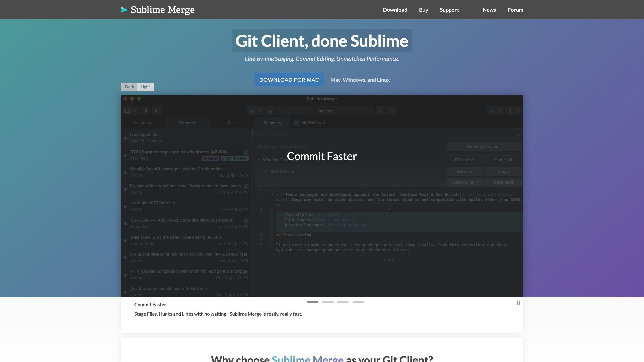Click the DOWNLOAD FOR MAC button
The height and width of the screenshot is (362, 644).
289,80
